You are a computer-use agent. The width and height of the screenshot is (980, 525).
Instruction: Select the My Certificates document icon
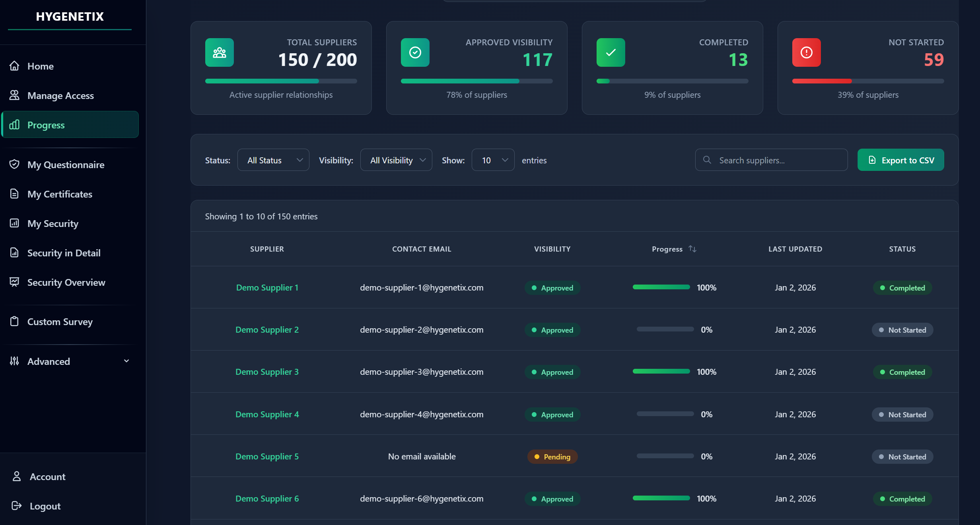[x=14, y=194]
